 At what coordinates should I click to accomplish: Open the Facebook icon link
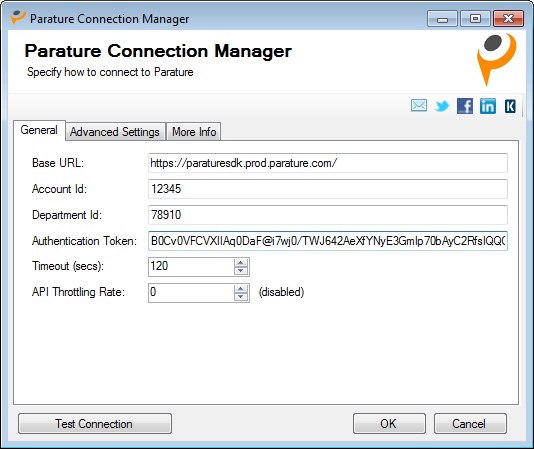click(465, 106)
